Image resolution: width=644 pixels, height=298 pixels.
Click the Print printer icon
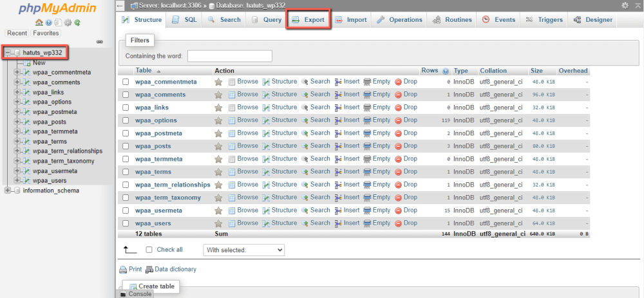pos(123,270)
